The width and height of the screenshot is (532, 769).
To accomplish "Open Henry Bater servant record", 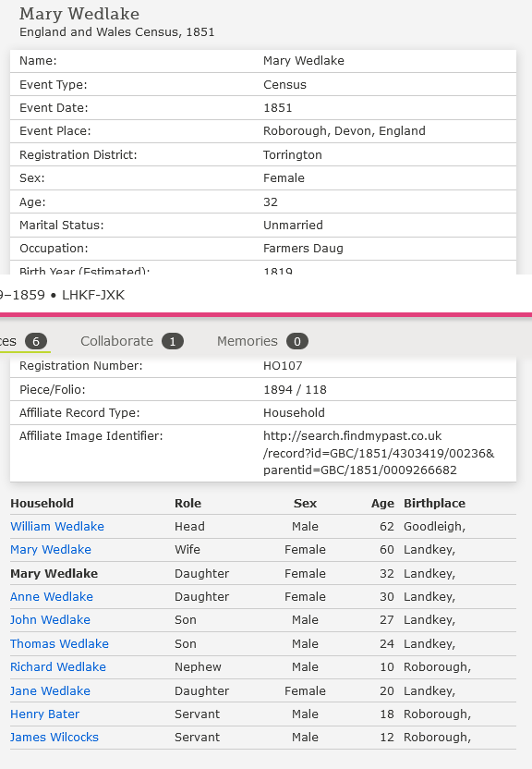I will coord(44,714).
